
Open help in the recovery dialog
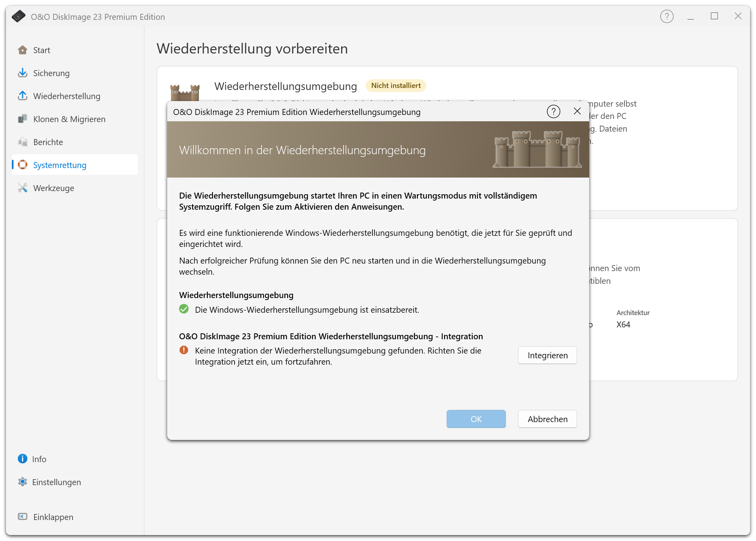coord(554,112)
